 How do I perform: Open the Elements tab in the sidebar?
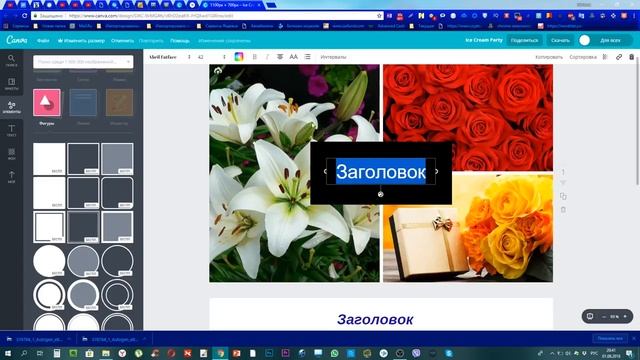click(x=11, y=107)
